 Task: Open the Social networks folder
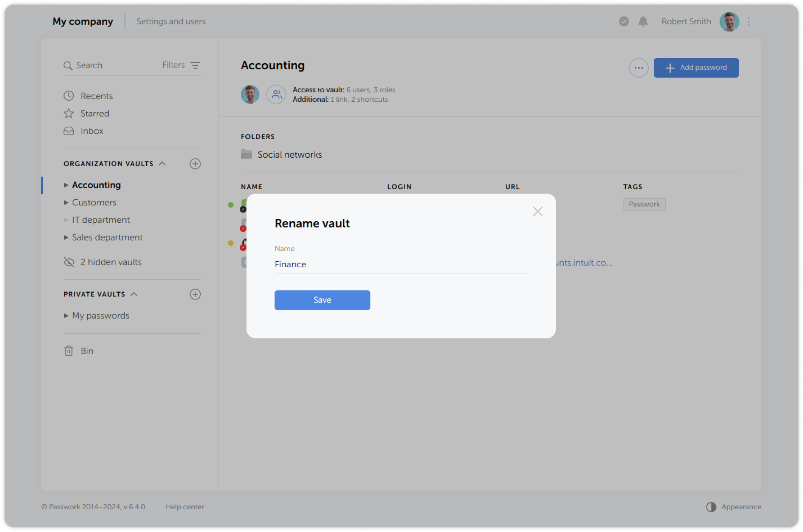(x=289, y=154)
